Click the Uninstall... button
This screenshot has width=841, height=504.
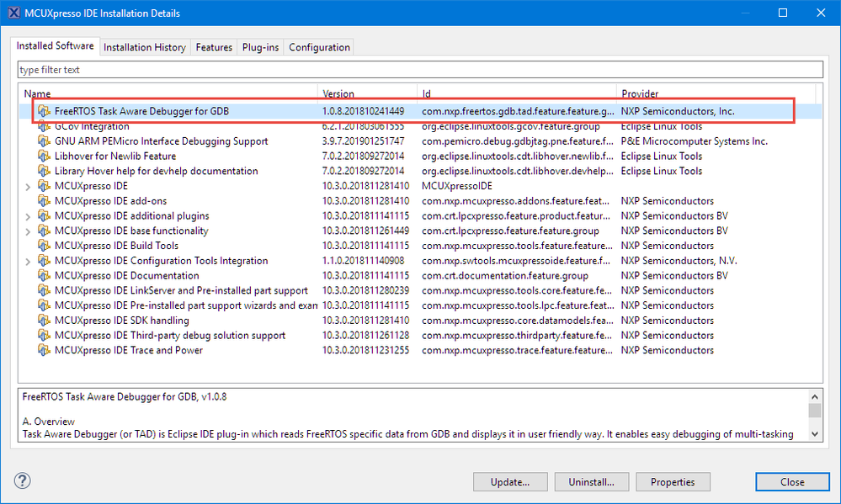point(592,482)
